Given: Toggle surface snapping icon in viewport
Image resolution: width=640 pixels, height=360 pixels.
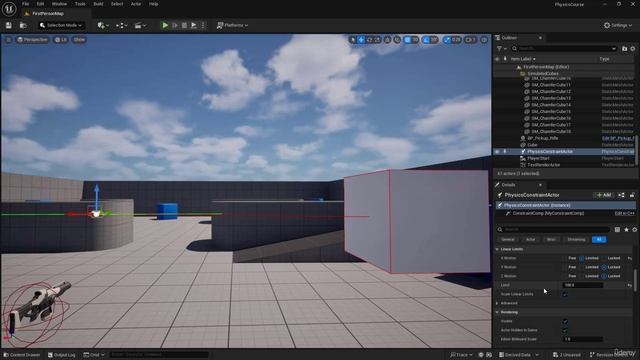Looking at the screenshot, I should pos(397,40).
